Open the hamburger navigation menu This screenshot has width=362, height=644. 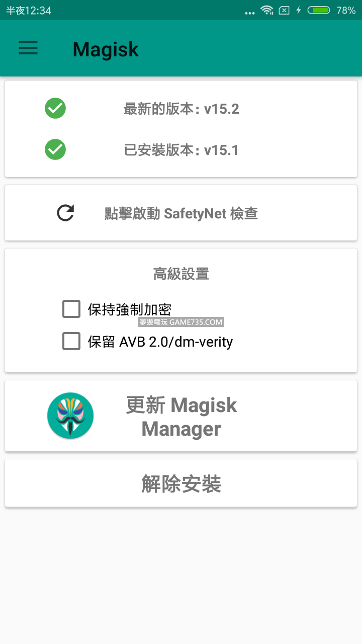point(28,48)
